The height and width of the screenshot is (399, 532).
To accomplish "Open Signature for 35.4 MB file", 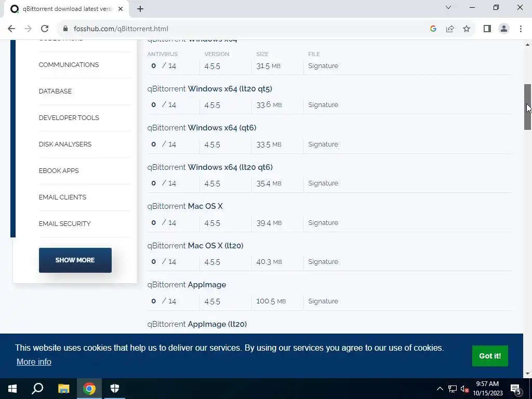I will [323, 183].
